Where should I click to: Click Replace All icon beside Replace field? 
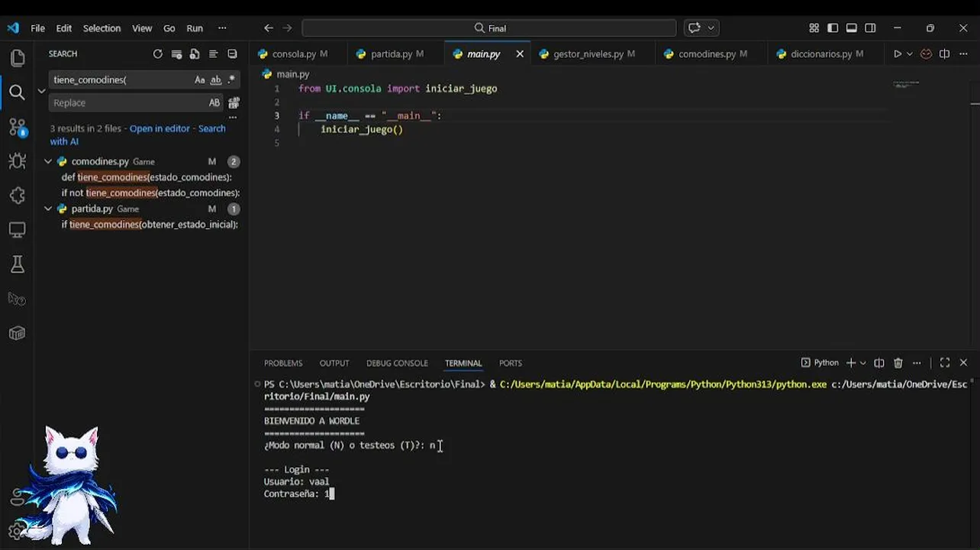(234, 103)
